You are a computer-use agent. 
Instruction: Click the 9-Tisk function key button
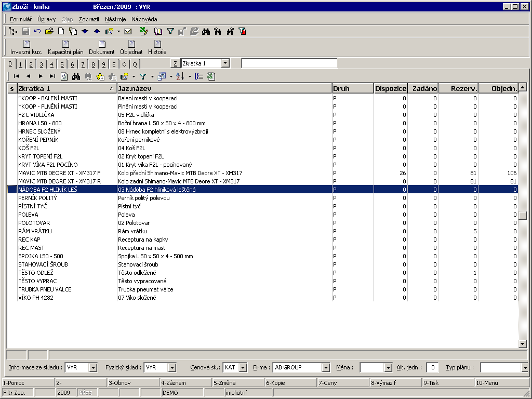point(448,383)
